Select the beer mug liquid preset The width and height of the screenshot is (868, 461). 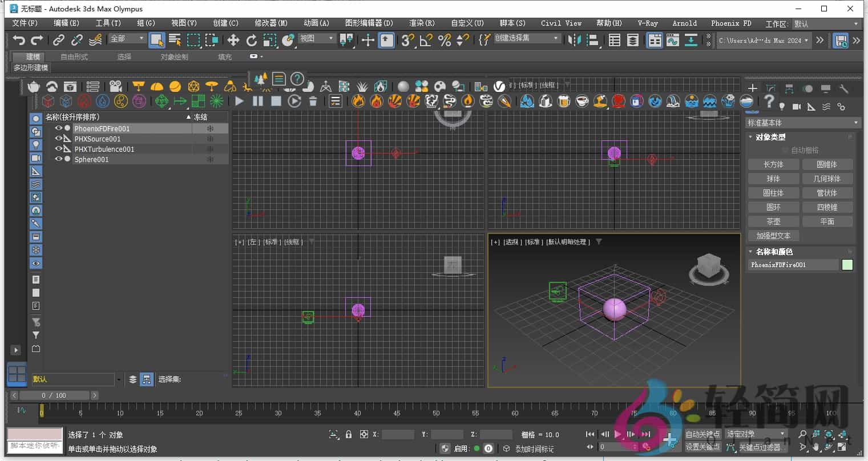point(563,101)
